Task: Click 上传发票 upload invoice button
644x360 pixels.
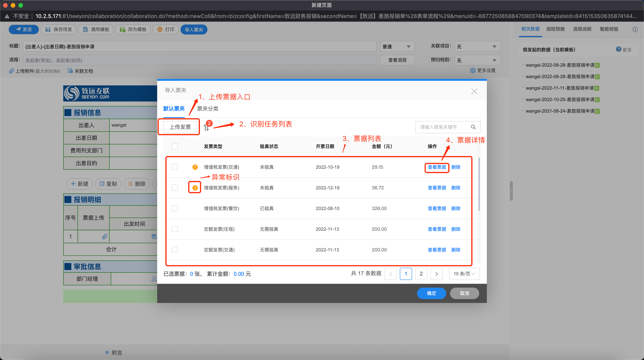Action: point(180,127)
